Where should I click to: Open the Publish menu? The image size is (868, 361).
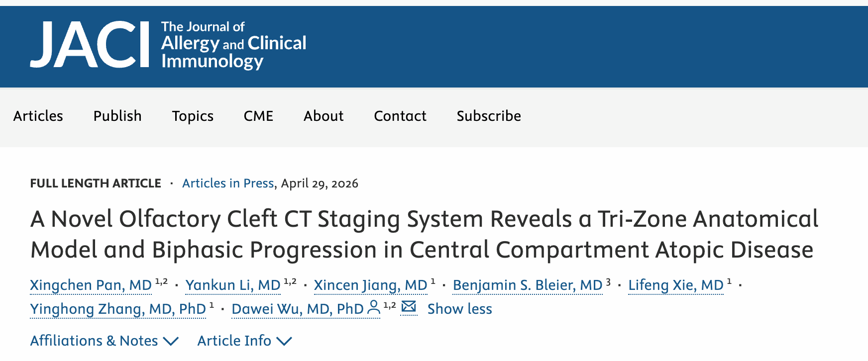click(x=117, y=116)
